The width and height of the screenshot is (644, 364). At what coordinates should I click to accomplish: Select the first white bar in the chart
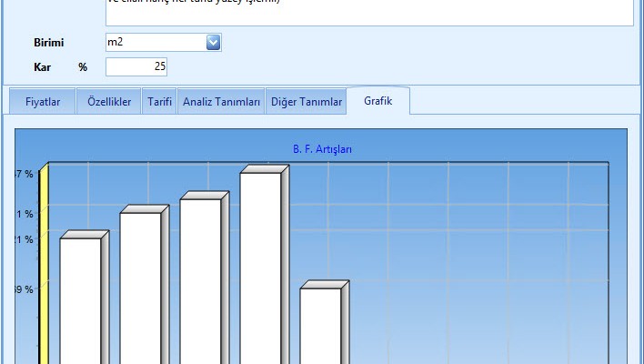point(80,300)
